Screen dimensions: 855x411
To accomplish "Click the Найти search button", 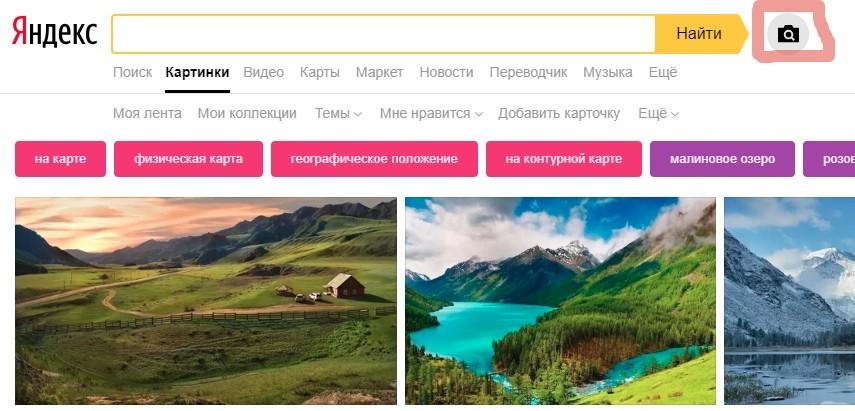I will point(701,34).
